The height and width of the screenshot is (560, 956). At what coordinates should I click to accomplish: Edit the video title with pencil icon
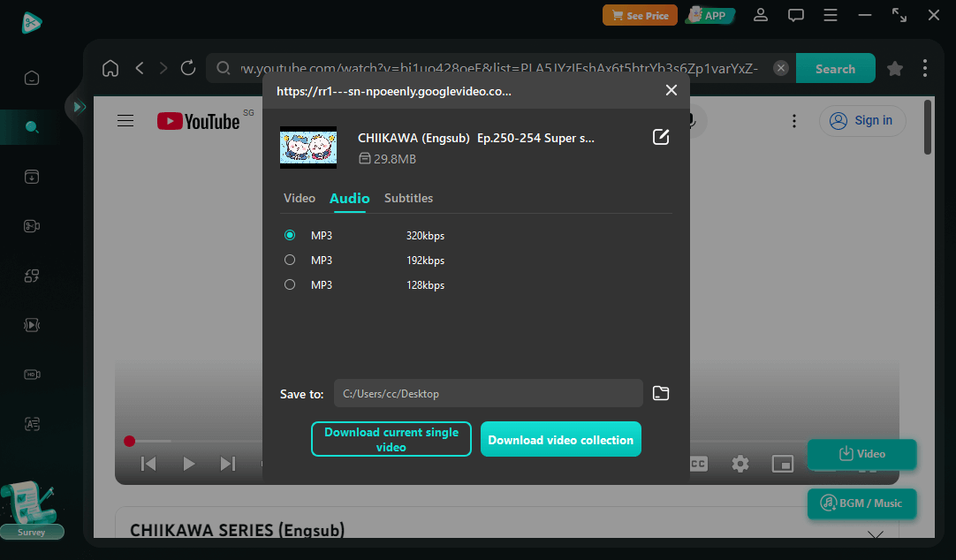click(661, 137)
